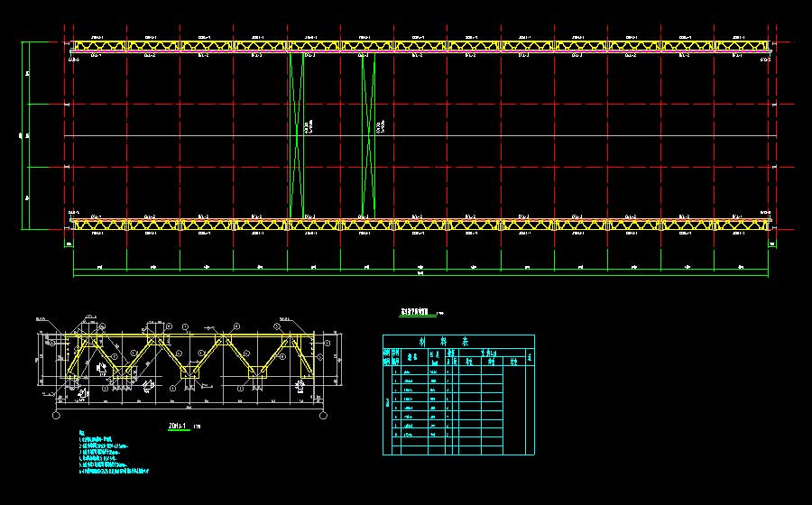Viewport: 812px width, 505px height.
Task: Click the left grid bubble under truss detail
Action: (x=56, y=416)
